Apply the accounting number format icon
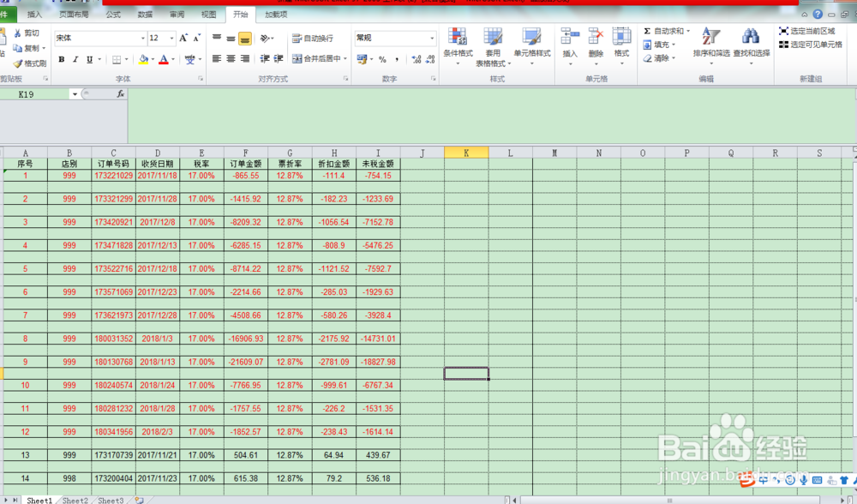This screenshot has width=857, height=504. 362,59
